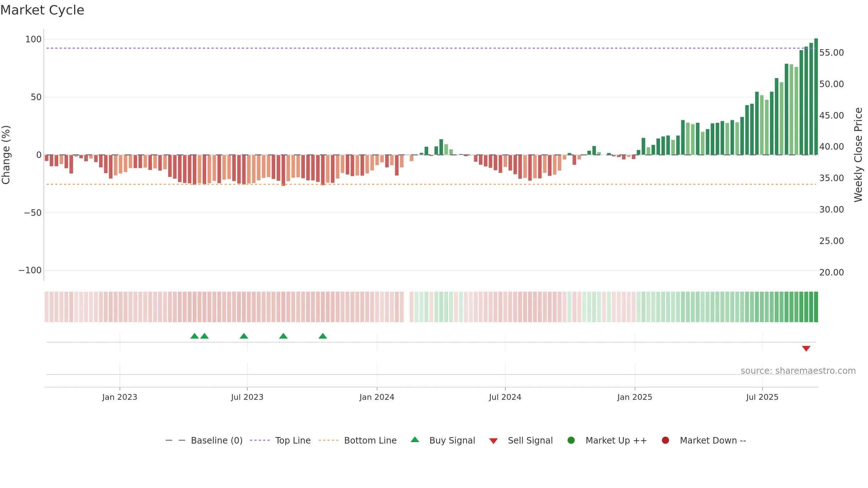Click the source: sharemaestro.com text
Screen dimensions: 868x488
tap(798, 371)
